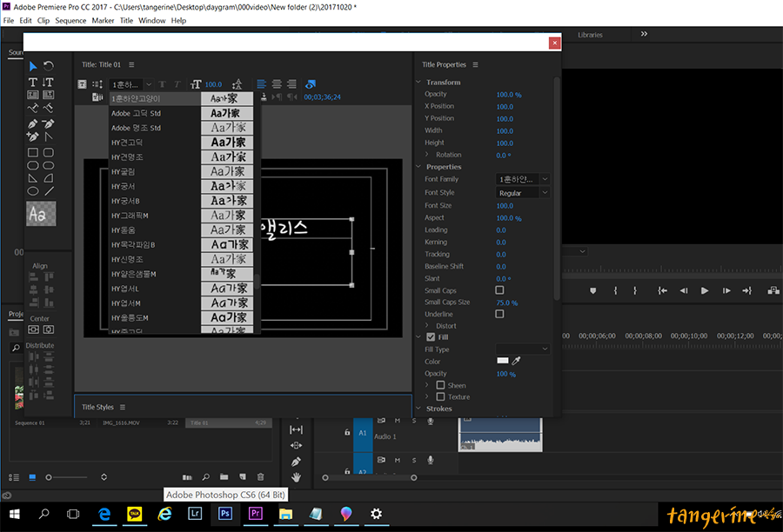783x532 pixels.
Task: Choose HY견고딕 font from list
Action: [181, 143]
